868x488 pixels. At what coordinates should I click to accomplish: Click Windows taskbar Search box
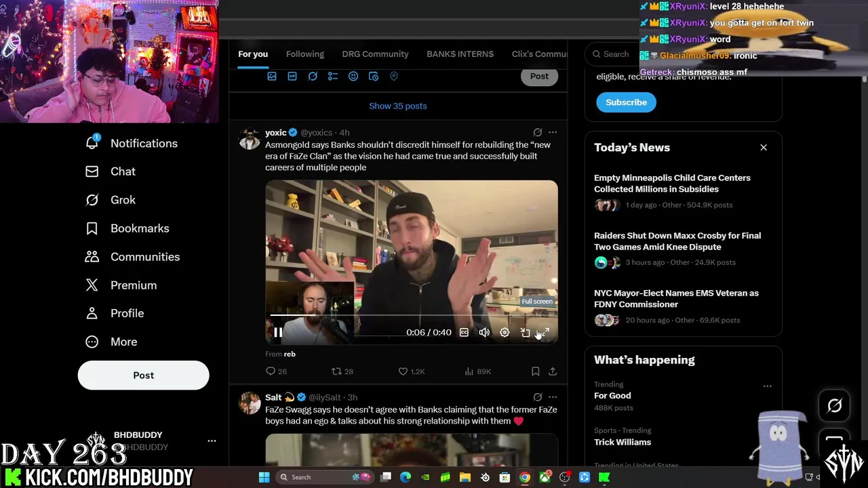point(325,477)
